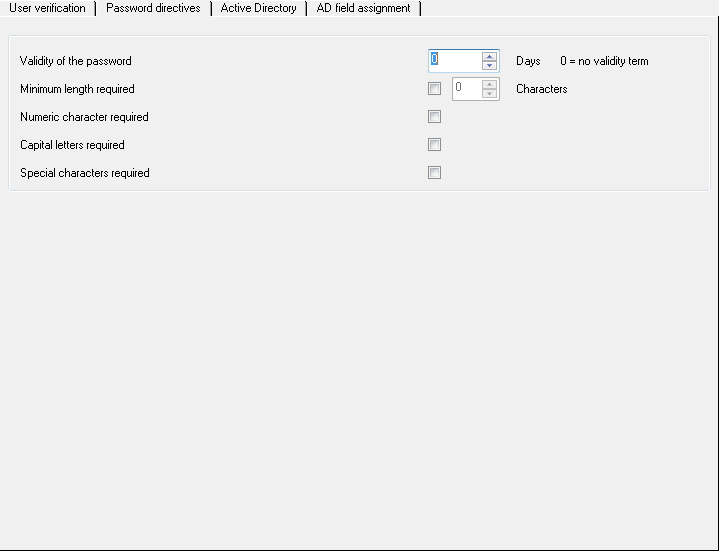Switch to the User verification tab
719x551 pixels.
47,8
